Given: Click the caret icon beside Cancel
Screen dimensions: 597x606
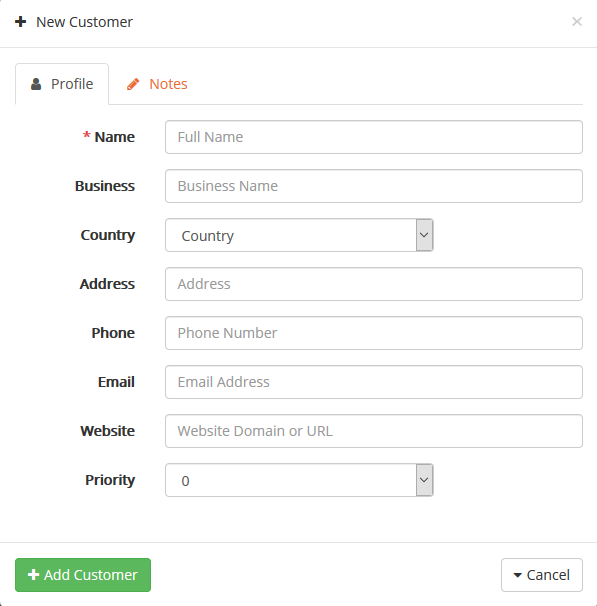Looking at the screenshot, I should 517,575.
